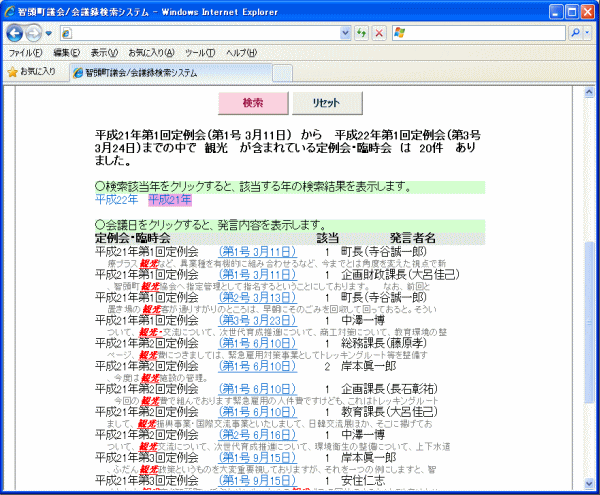Click the 発言者名 column header
This screenshot has width=600, height=495.
click(x=412, y=238)
